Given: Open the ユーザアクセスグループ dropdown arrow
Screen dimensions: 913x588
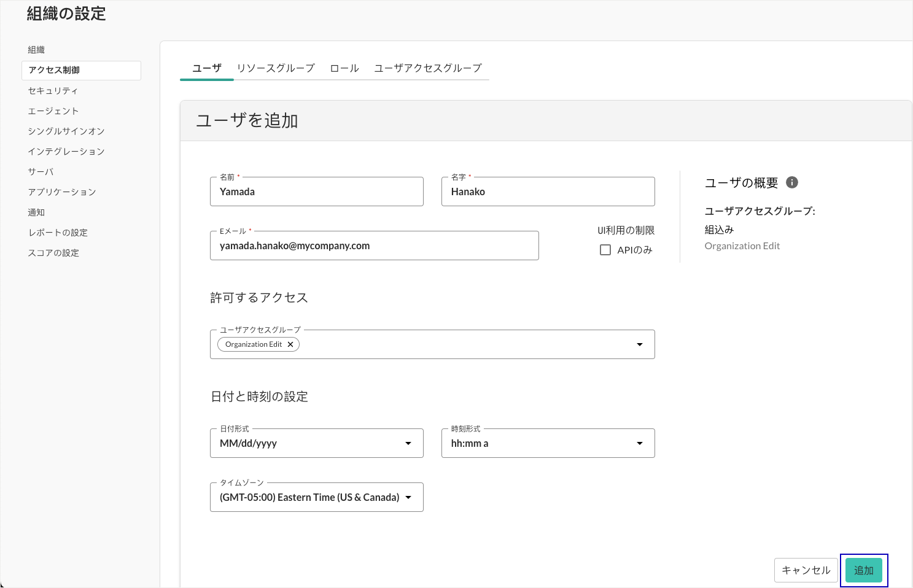Looking at the screenshot, I should 640,344.
